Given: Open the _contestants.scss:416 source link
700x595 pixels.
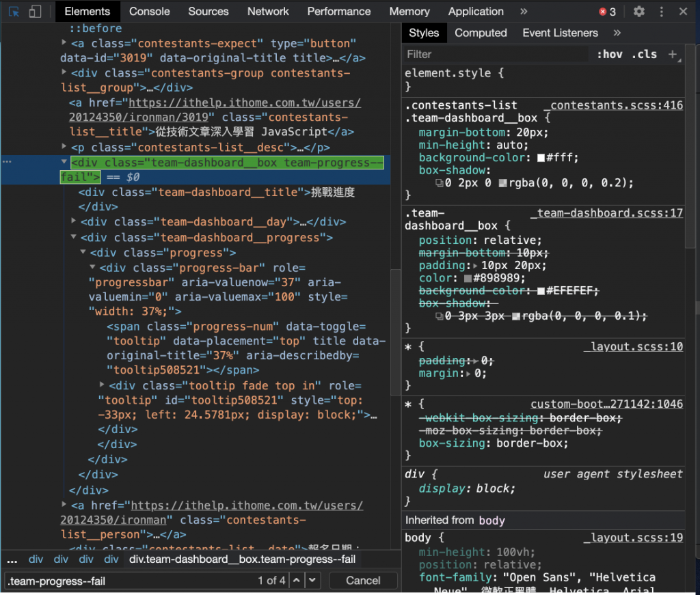Looking at the screenshot, I should click(613, 105).
